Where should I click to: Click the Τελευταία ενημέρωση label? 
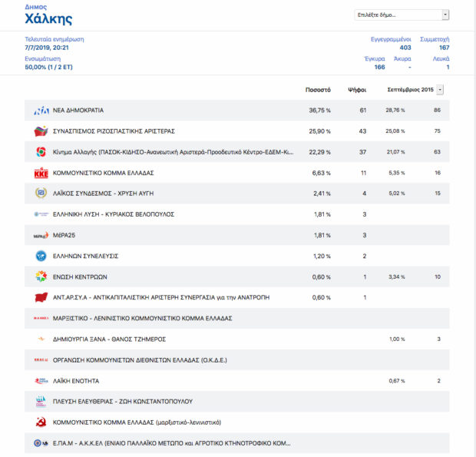tap(55, 39)
